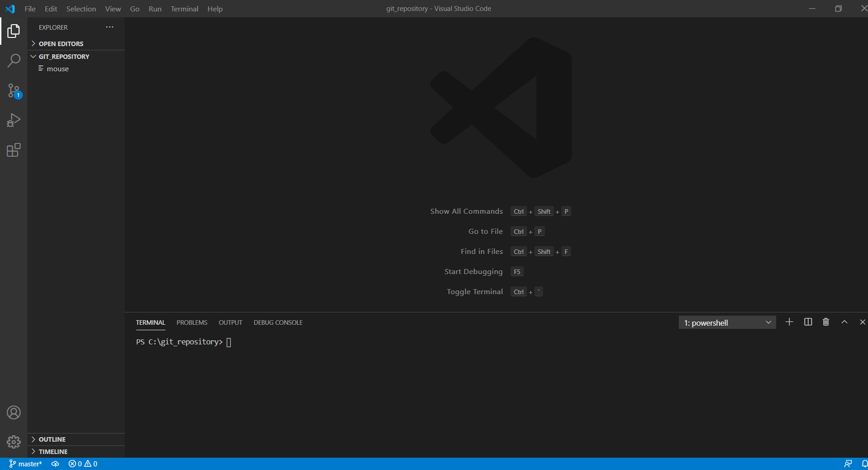Click the Find in Files text
This screenshot has width=868, height=470.
pos(482,252)
